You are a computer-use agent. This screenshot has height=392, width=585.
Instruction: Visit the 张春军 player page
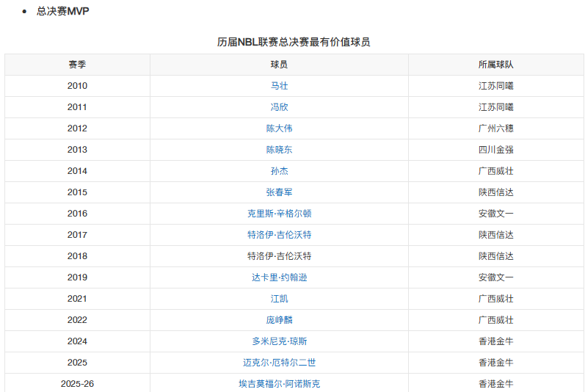pyautogui.click(x=279, y=192)
